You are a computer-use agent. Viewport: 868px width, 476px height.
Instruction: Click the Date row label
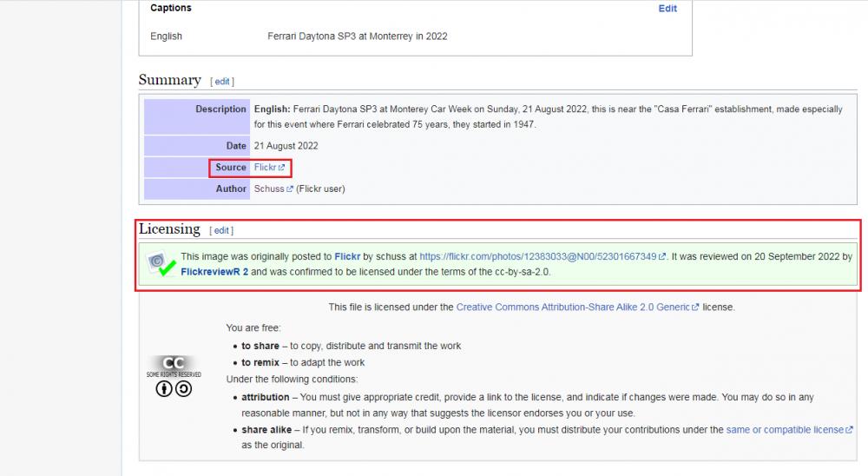tap(236, 146)
